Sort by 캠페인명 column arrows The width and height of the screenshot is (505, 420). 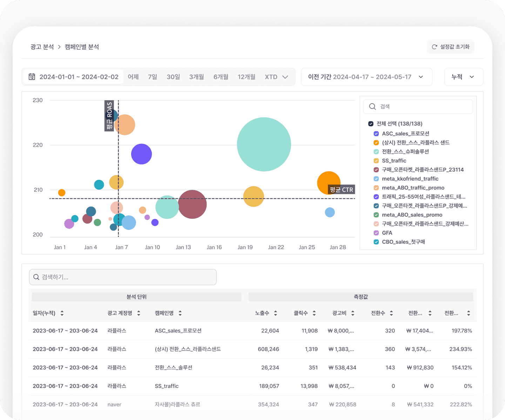coord(180,313)
